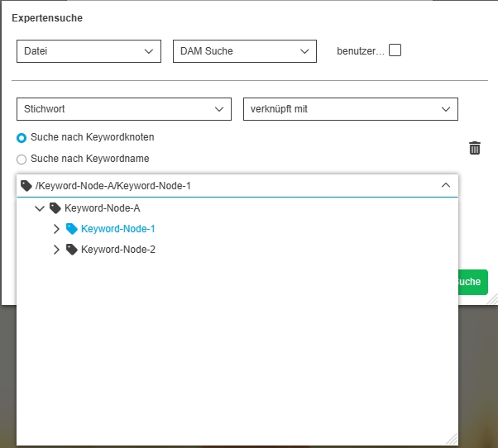This screenshot has width=498, height=448.
Task: Expand the Keyword-Node-2 branch
Action: [56, 249]
